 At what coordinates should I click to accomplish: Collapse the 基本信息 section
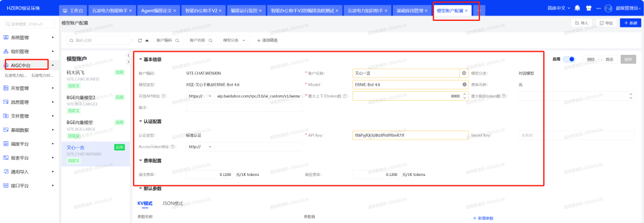pyautogui.click(x=141, y=59)
